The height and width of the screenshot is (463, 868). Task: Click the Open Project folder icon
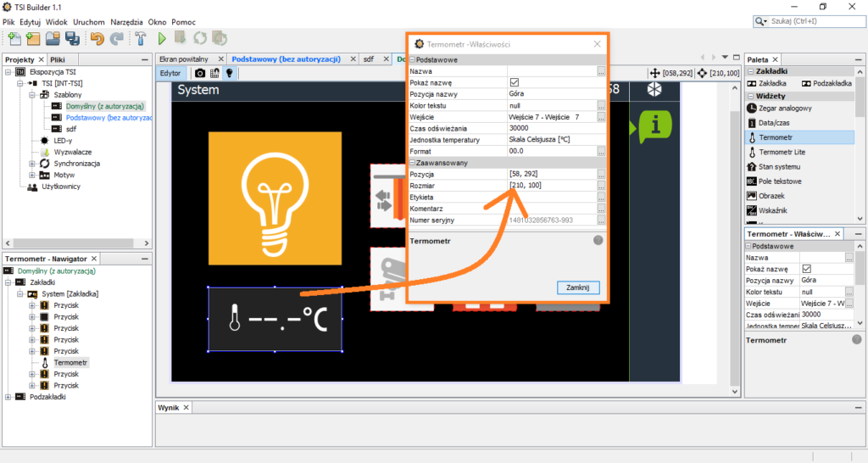[x=53, y=38]
